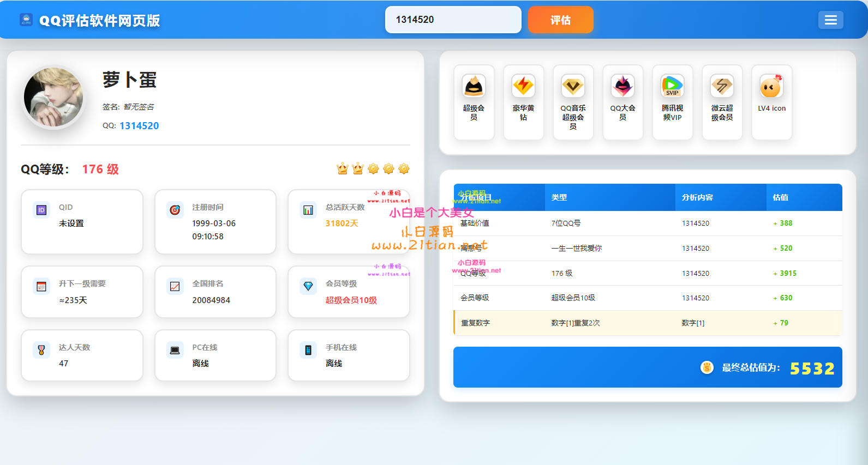This screenshot has width=868, height=465.
Task: Click the QID card icon
Action: point(41,210)
